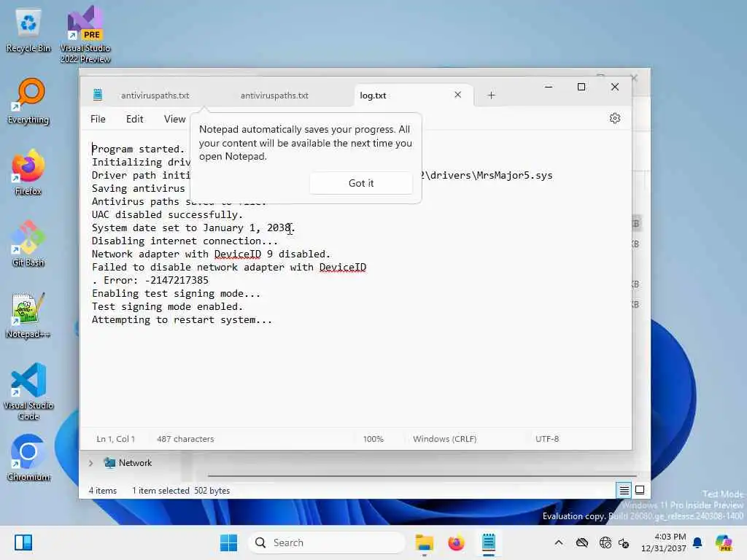Viewport: 747px width, 560px height.
Task: Open the Edit menu
Action: pyautogui.click(x=134, y=119)
